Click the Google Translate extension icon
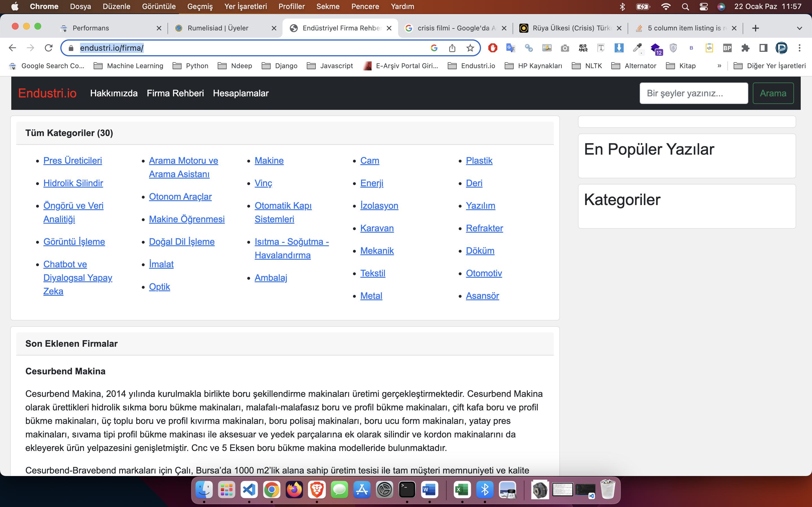This screenshot has height=507, width=812. [510, 48]
